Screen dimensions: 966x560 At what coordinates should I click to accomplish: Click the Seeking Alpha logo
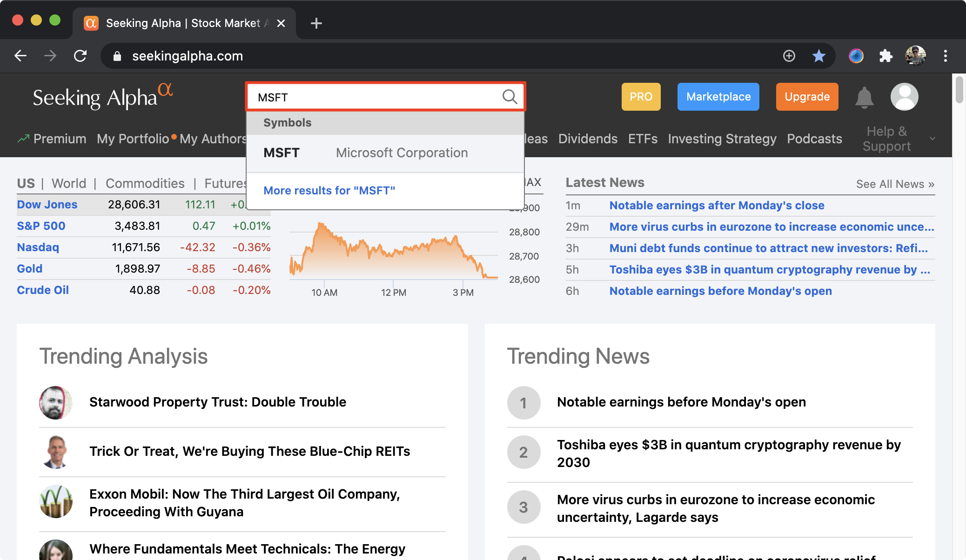pos(102,97)
